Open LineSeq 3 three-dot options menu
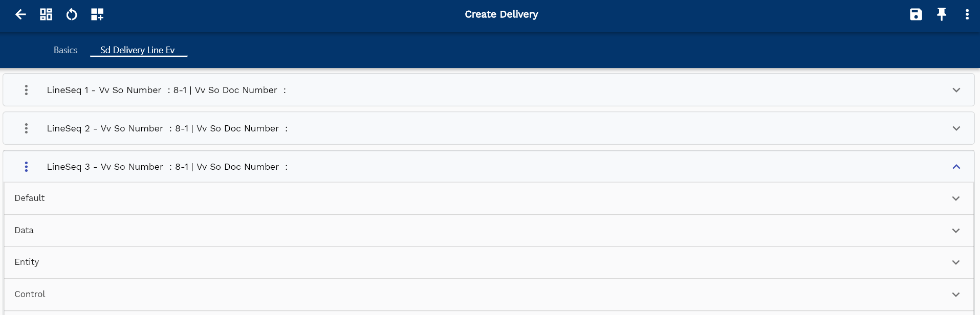 [x=26, y=167]
